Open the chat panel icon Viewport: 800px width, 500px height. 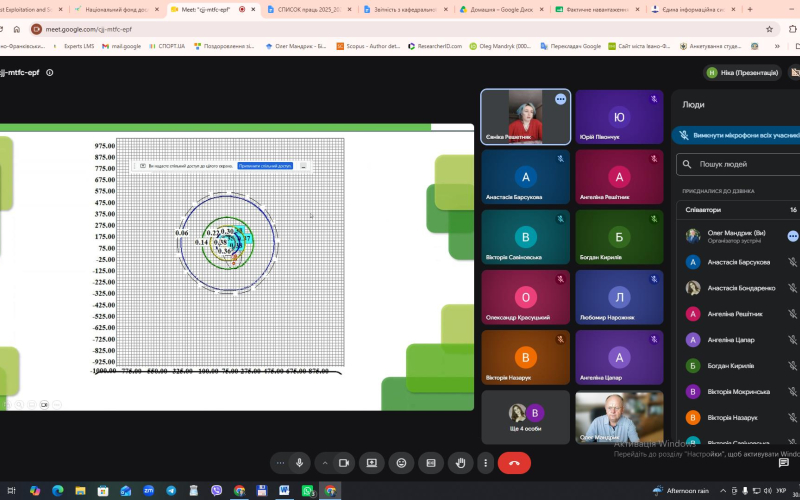(x=784, y=463)
